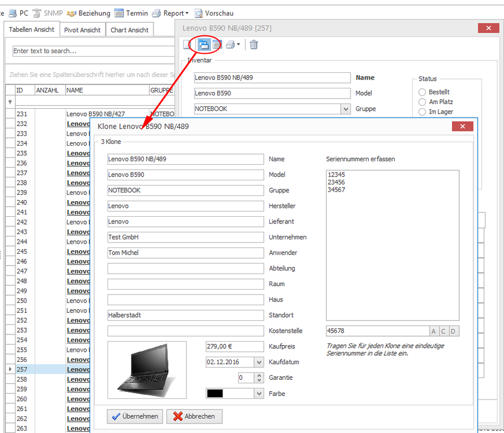Image resolution: width=504 pixels, height=433 pixels.
Task: Click the Hersteller field
Action: [186, 206]
